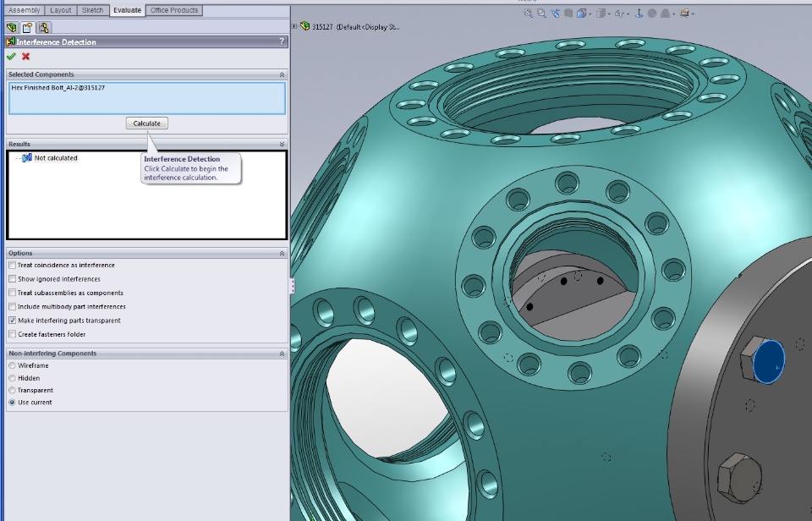Select Transparent for non-interfering components
Viewport: 812px width, 521px height.
(x=13, y=391)
